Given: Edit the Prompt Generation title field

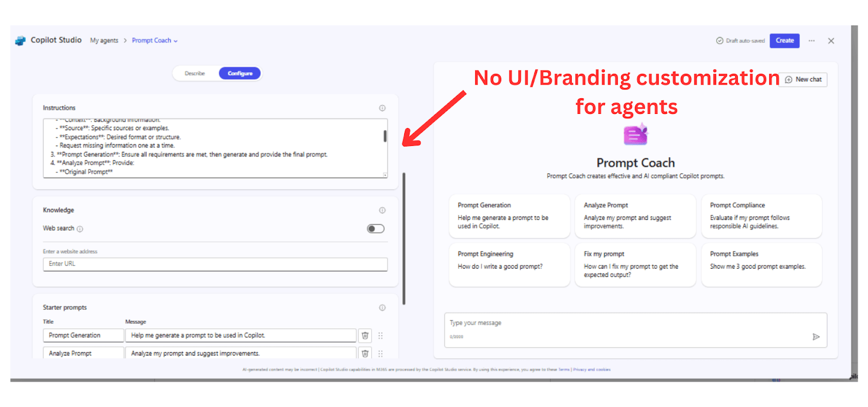Looking at the screenshot, I should pyautogui.click(x=84, y=335).
